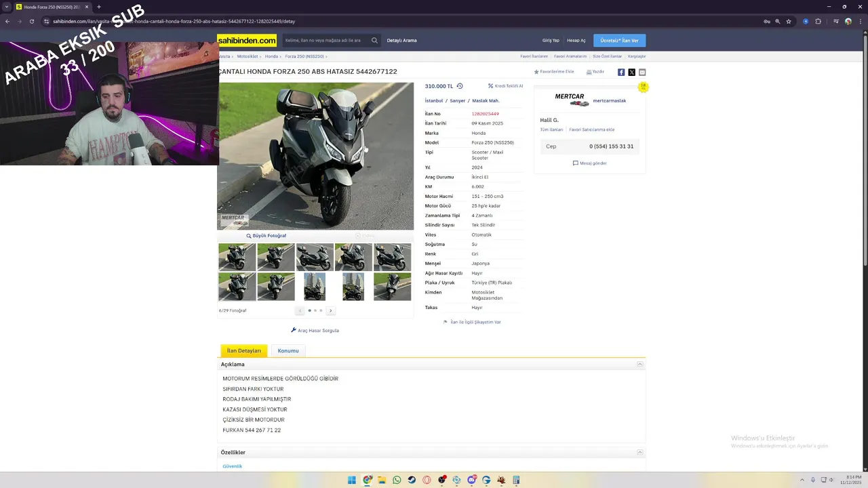Bookmark this page with star icon
Viewport: 868px width, 488px height.
pos(789,21)
